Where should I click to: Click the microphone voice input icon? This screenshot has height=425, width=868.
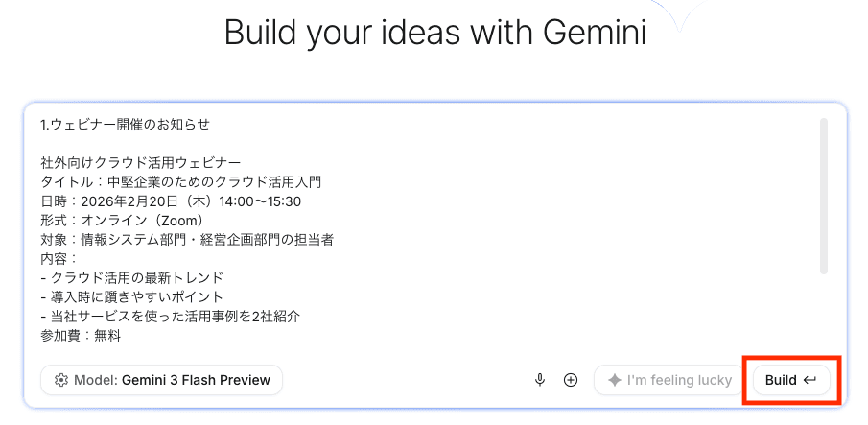[x=540, y=380]
